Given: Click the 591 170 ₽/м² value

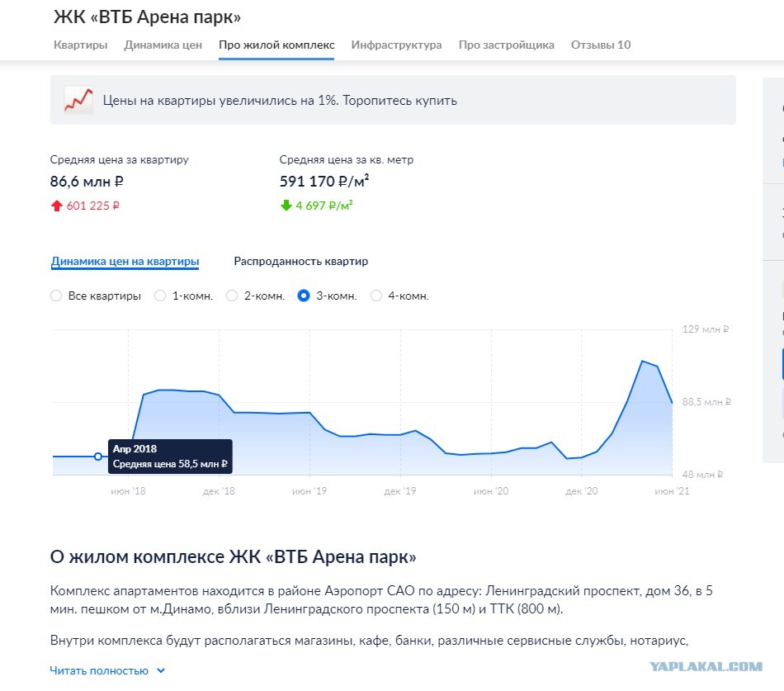Looking at the screenshot, I should [x=324, y=181].
